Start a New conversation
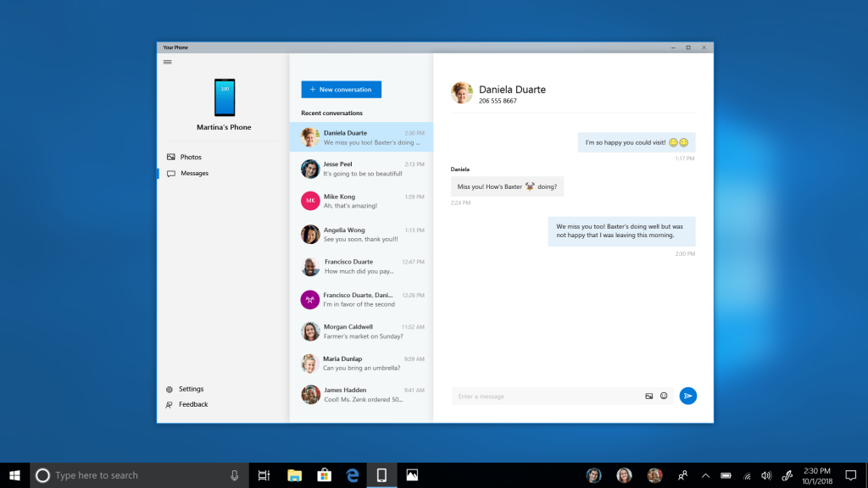 click(x=341, y=89)
